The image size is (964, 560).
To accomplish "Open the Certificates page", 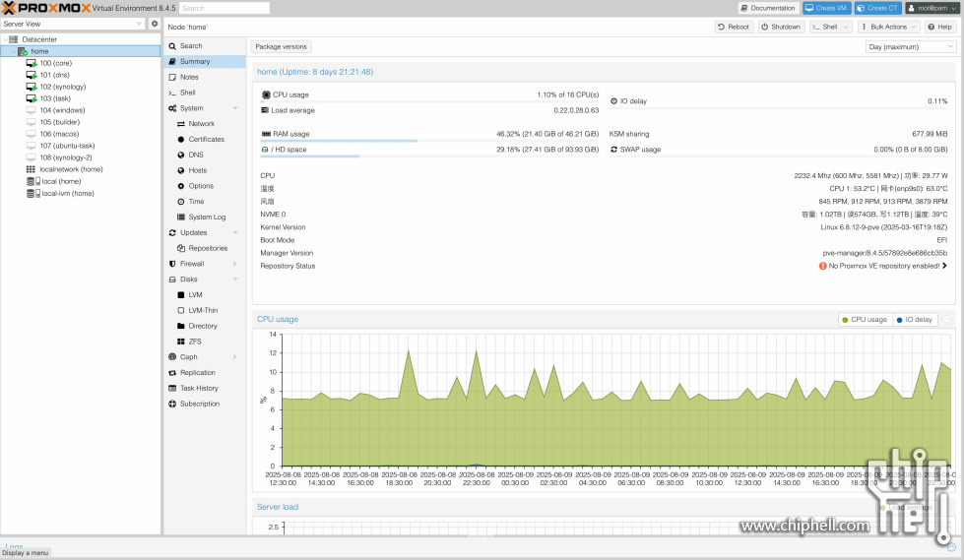I will 205,140.
